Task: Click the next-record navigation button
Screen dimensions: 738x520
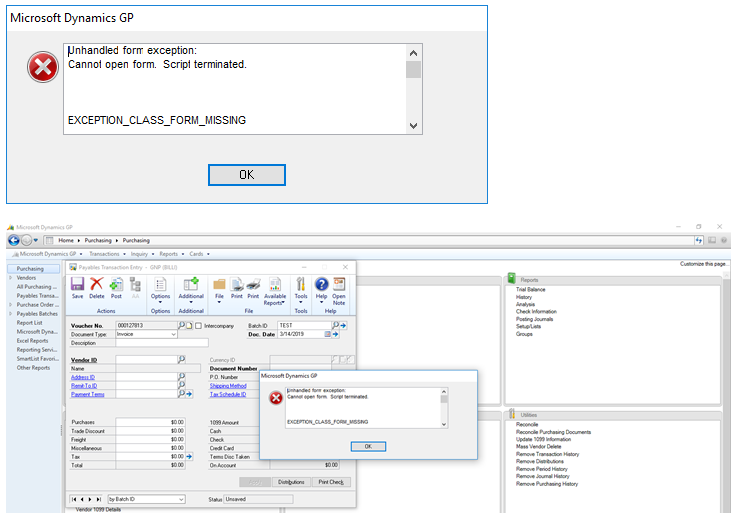Action: [90, 499]
